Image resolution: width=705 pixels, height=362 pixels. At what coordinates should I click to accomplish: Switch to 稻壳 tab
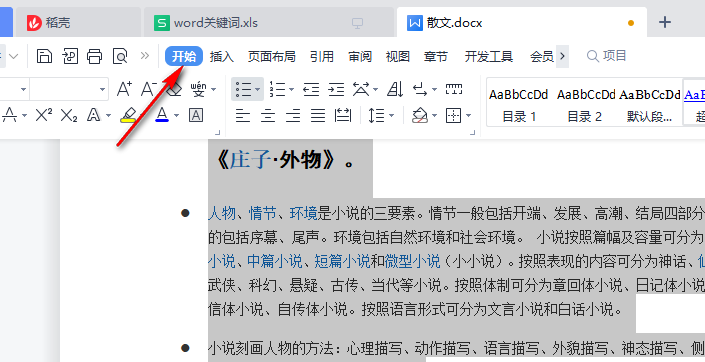click(x=78, y=22)
